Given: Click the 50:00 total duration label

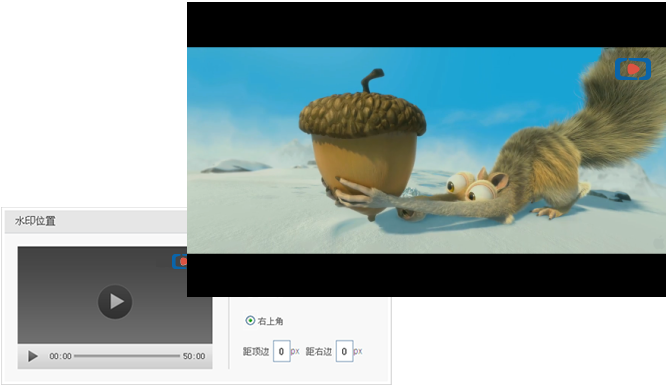Looking at the screenshot, I should [194, 356].
